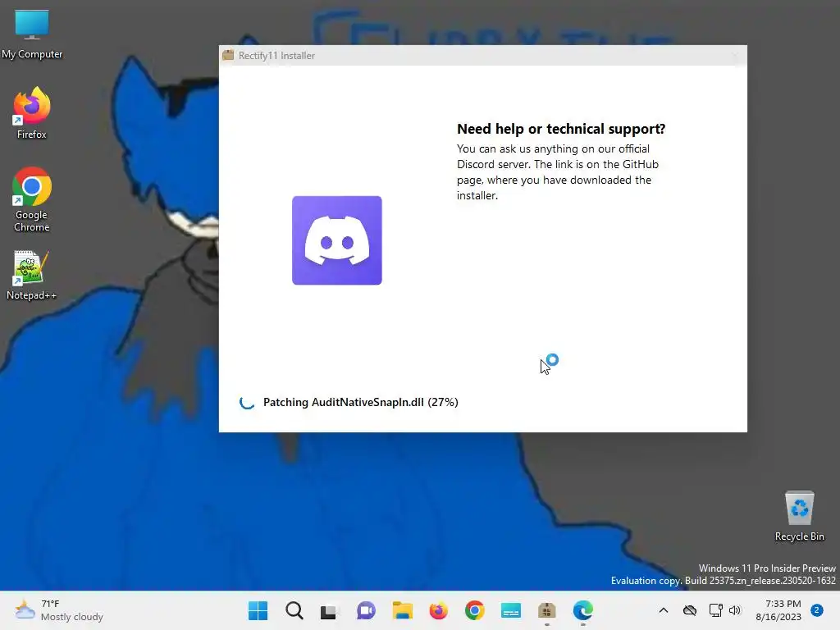Select the Firefox desktop shortcut

32,113
